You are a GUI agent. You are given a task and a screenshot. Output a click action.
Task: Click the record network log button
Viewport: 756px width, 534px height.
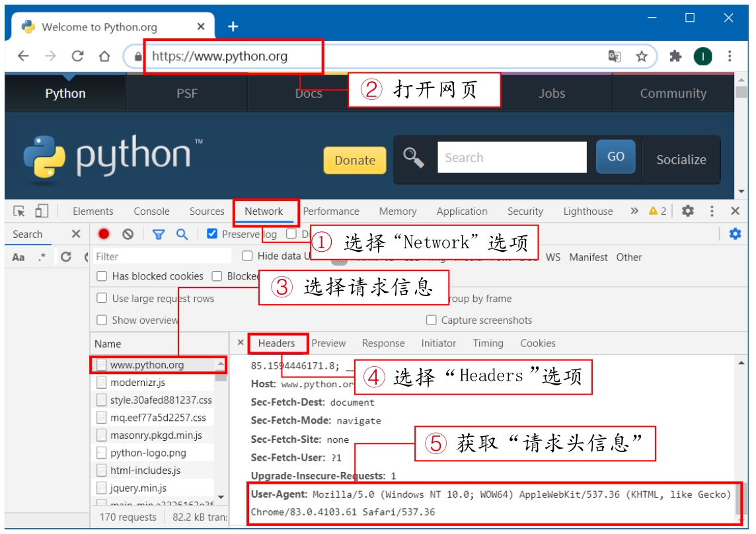click(x=104, y=234)
